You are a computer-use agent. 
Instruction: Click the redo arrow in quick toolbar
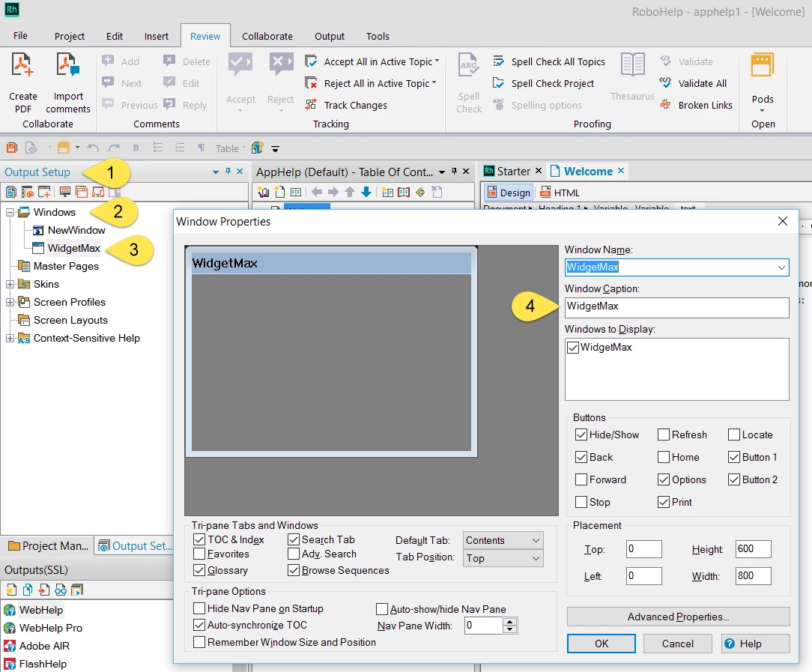point(115,148)
